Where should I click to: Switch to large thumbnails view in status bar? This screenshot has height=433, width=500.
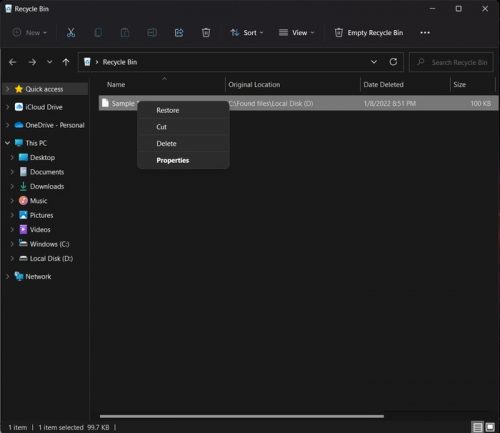(490, 427)
